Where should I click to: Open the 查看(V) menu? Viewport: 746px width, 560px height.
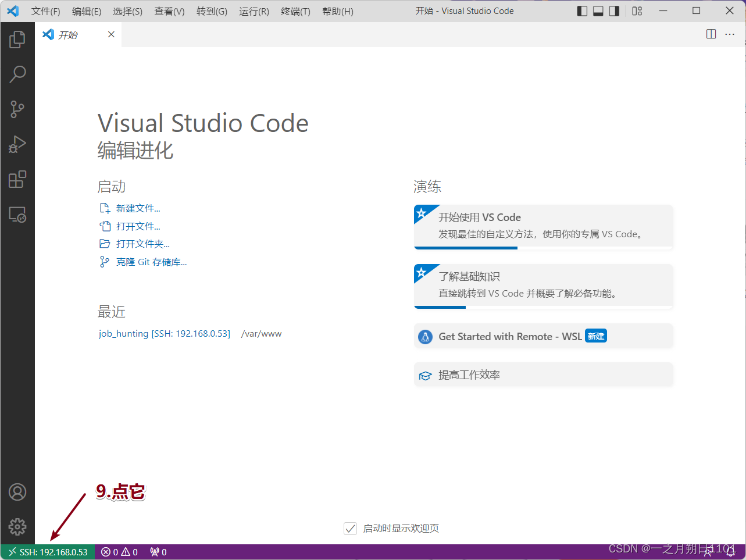[169, 12]
